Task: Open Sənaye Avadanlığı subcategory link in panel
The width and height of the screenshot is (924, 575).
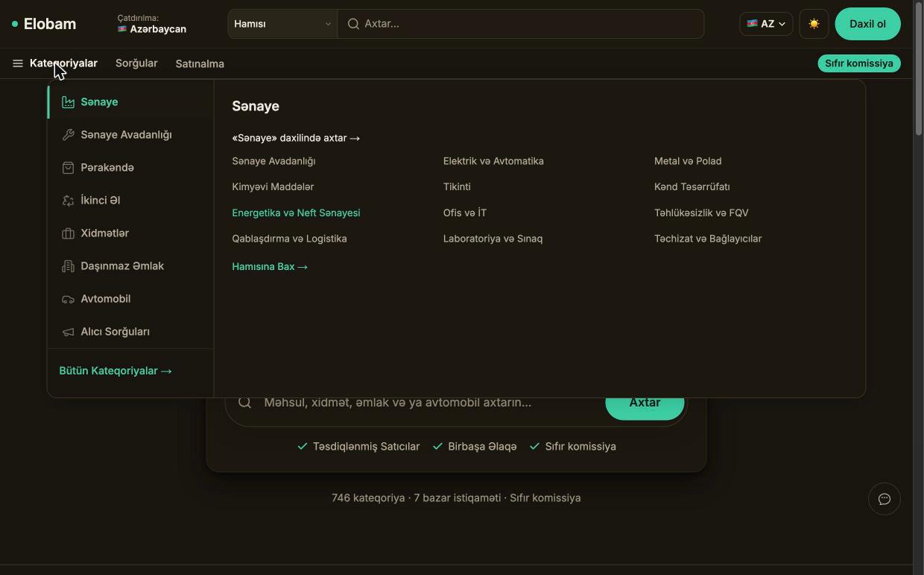Action: (273, 161)
